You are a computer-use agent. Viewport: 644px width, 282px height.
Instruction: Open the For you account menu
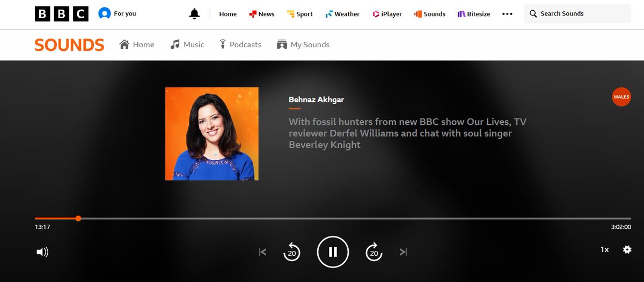pos(117,14)
